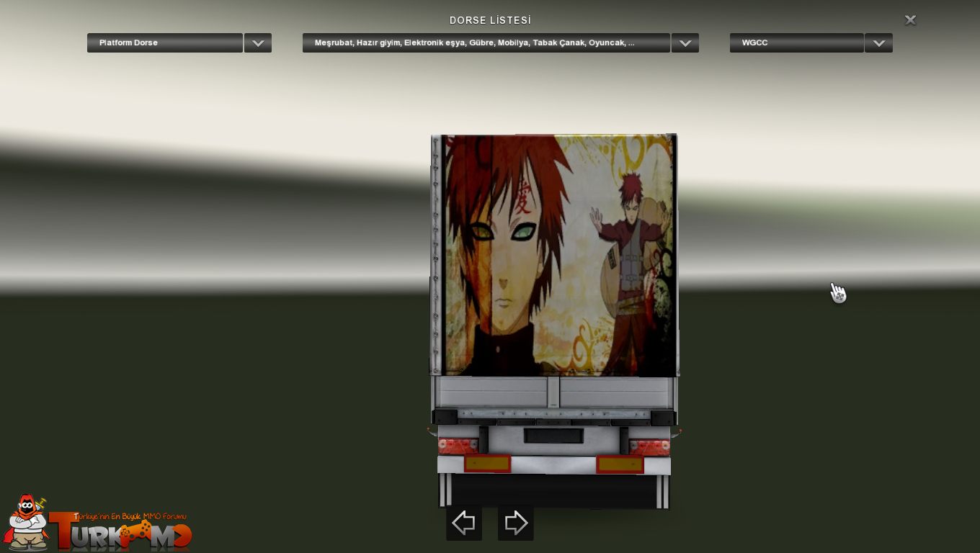Show the next trailer with right arrow

[516, 523]
